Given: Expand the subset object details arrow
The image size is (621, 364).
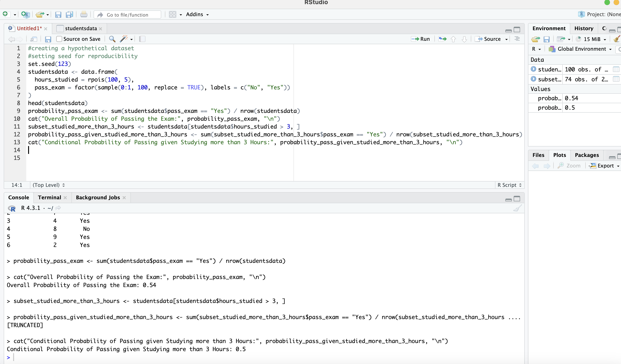Looking at the screenshot, I should click(x=533, y=79).
